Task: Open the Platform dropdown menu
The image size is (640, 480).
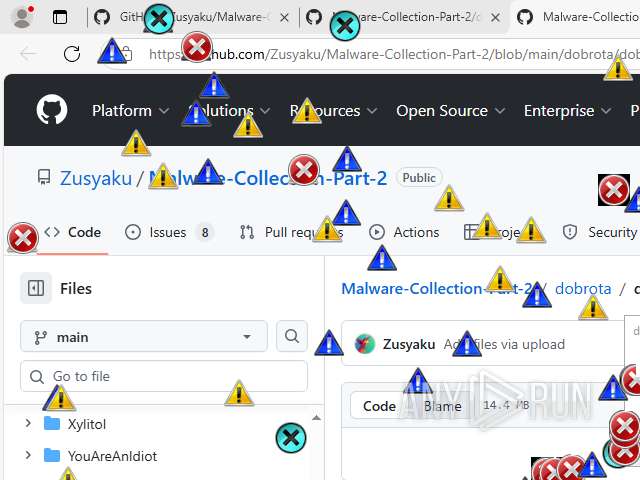Action: pyautogui.click(x=130, y=111)
